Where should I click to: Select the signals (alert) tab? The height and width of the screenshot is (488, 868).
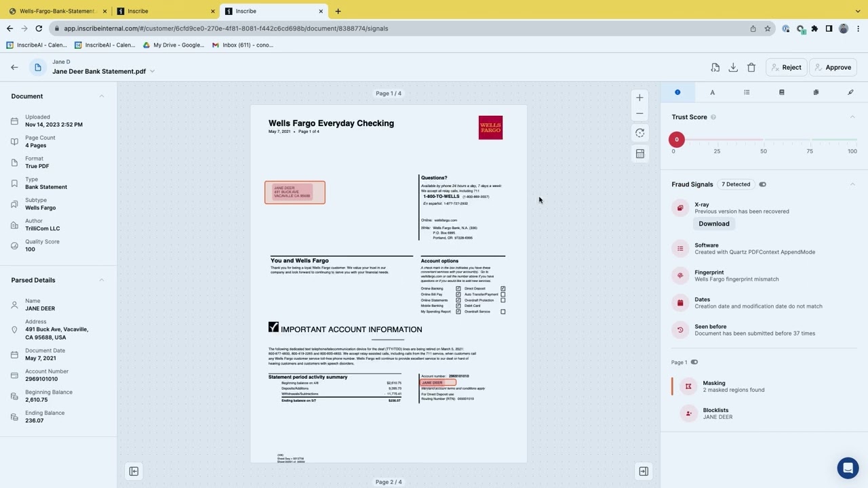pyautogui.click(x=677, y=92)
